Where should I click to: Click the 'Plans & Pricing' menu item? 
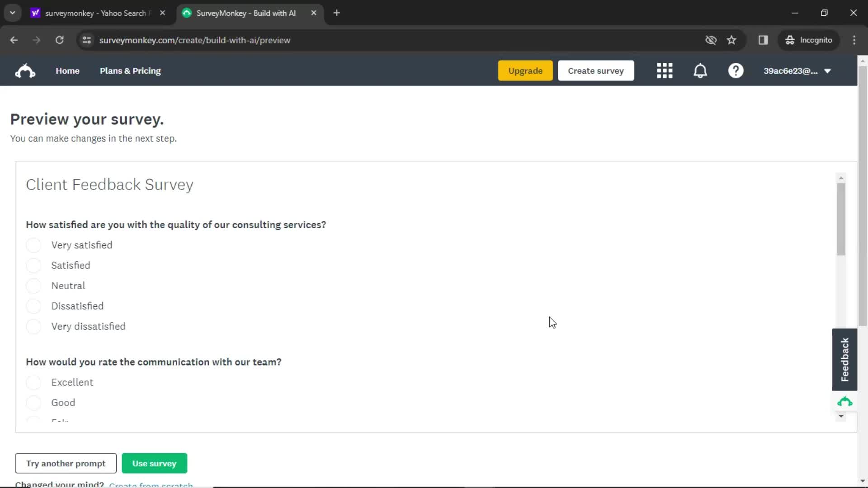click(x=130, y=71)
